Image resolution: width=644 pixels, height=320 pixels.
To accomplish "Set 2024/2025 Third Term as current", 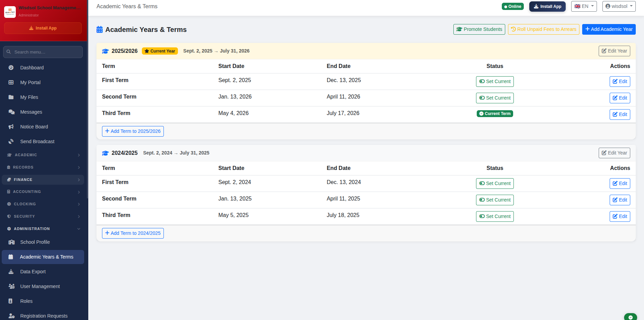I will 495,216.
